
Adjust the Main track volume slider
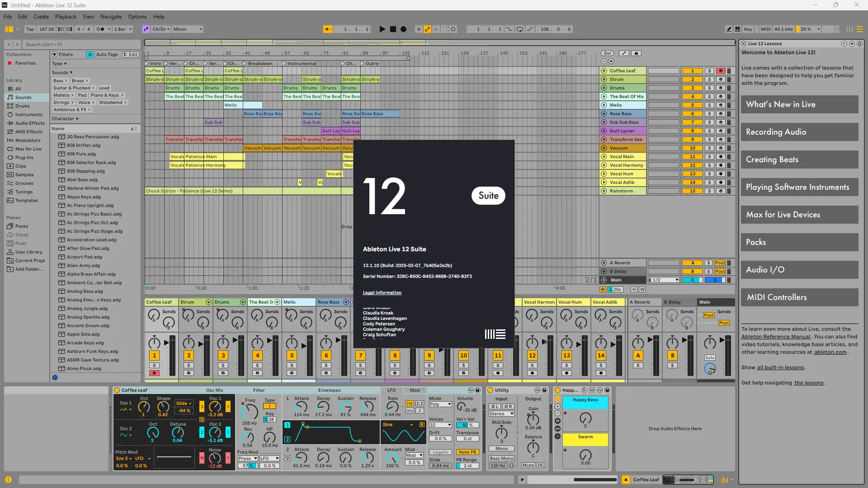pyautogui.click(x=692, y=280)
